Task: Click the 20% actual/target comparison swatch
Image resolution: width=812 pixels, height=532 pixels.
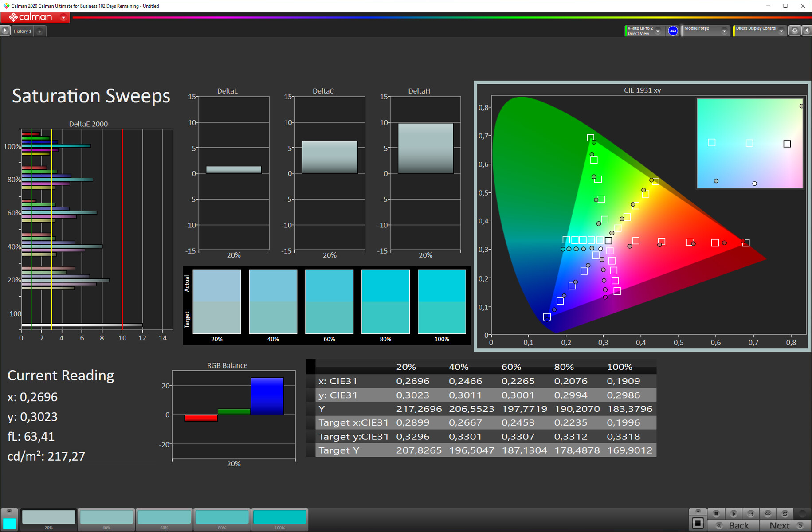Action: (x=217, y=301)
